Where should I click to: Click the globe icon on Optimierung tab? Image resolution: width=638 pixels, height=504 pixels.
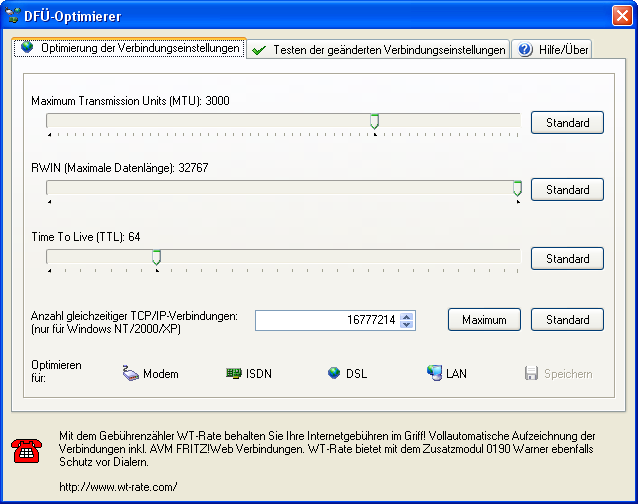pos(27,47)
